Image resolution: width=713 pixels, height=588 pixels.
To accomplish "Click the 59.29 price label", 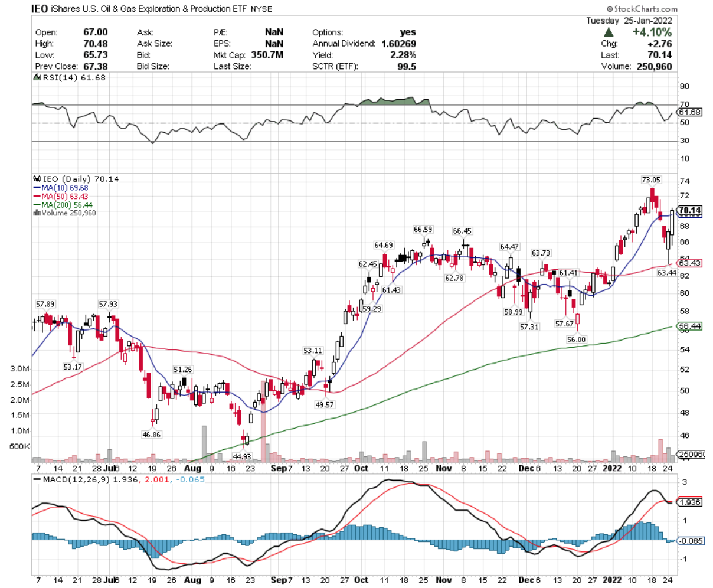I will click(x=372, y=309).
